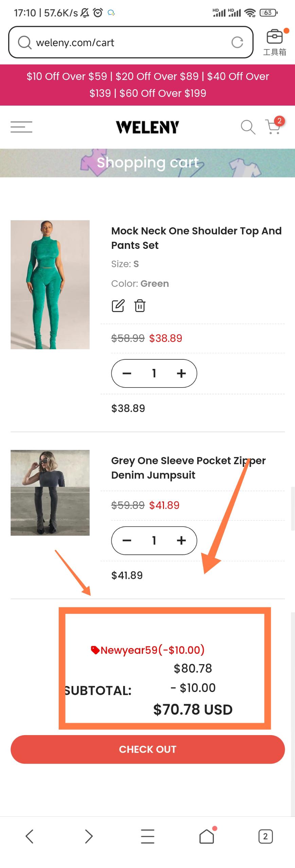Increase quantity of Mock Neck set
This screenshot has height=868, width=295.
(181, 373)
